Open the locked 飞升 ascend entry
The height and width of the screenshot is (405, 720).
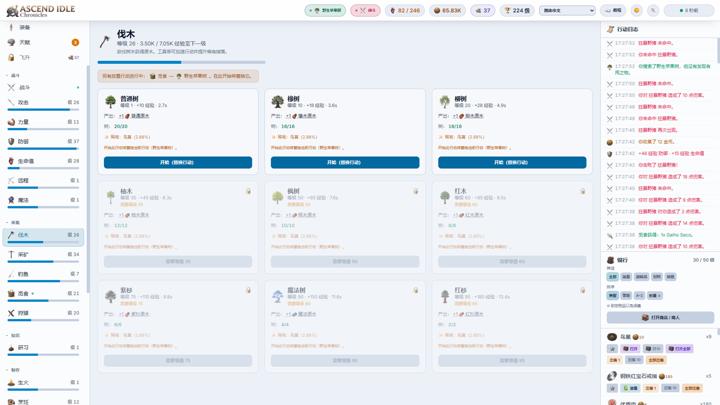[43, 57]
